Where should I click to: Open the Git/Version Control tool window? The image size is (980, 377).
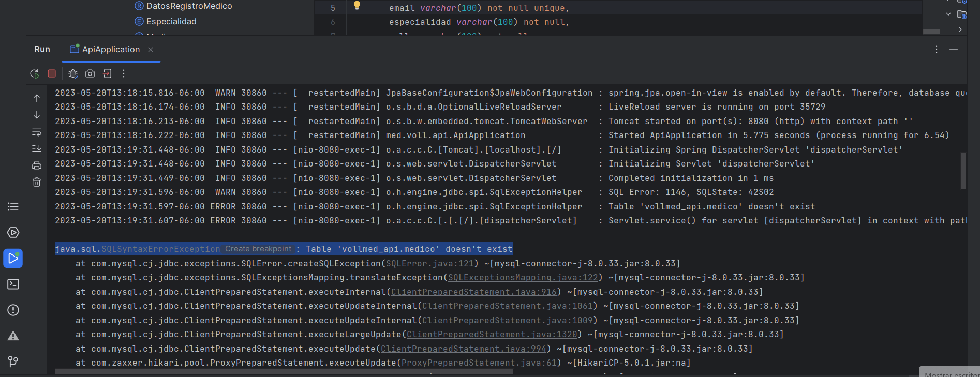point(13,361)
